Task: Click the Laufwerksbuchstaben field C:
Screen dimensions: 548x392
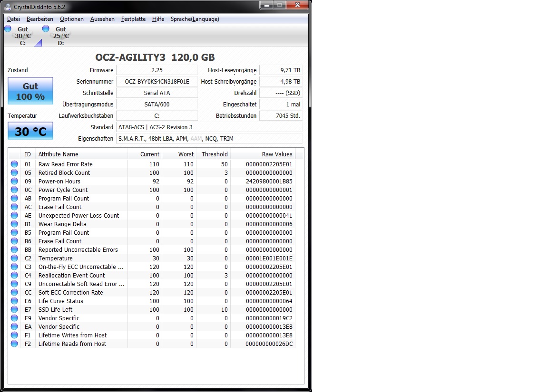Action: [x=157, y=115]
